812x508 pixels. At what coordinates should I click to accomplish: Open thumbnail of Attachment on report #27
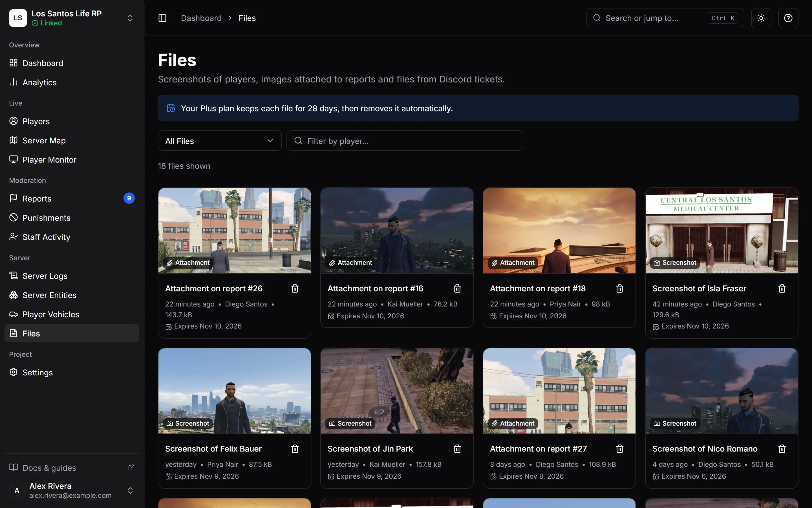click(x=559, y=391)
